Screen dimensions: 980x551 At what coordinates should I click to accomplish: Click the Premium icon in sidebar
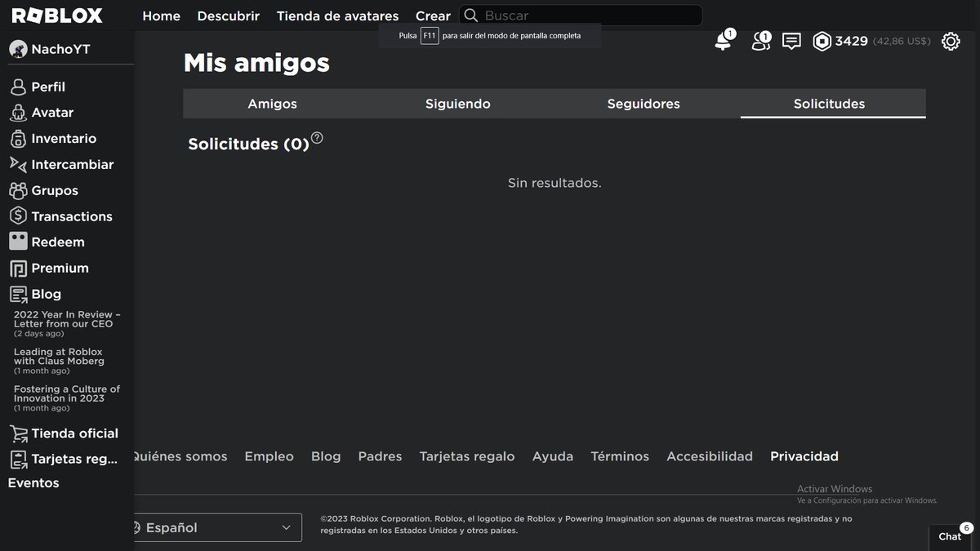point(18,268)
